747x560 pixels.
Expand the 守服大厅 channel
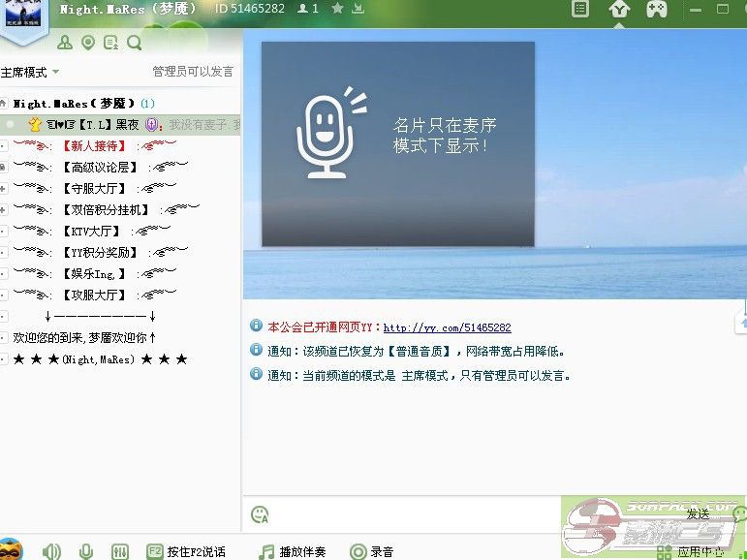(4, 188)
